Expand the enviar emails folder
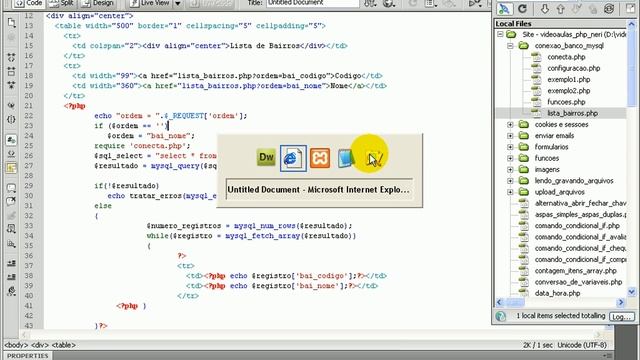 click(x=510, y=136)
